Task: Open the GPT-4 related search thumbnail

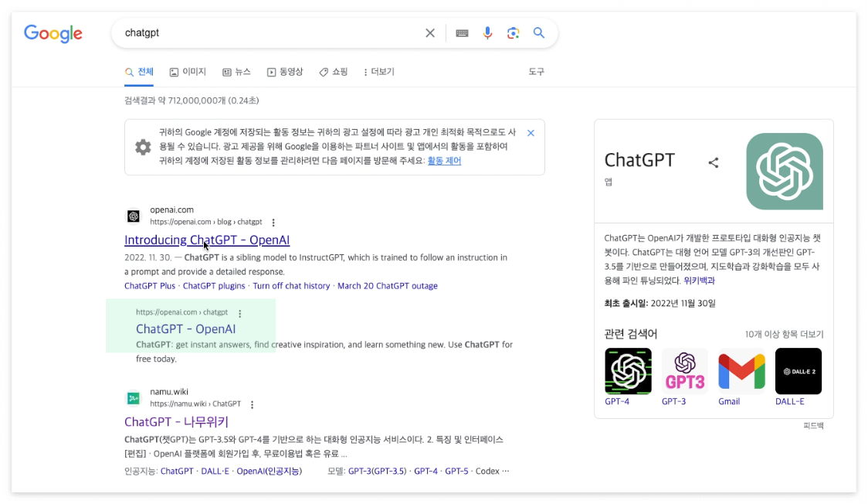Action: pyautogui.click(x=628, y=371)
